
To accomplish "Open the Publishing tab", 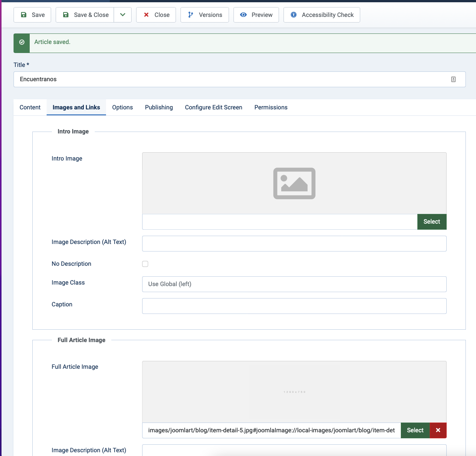I will pyautogui.click(x=159, y=108).
